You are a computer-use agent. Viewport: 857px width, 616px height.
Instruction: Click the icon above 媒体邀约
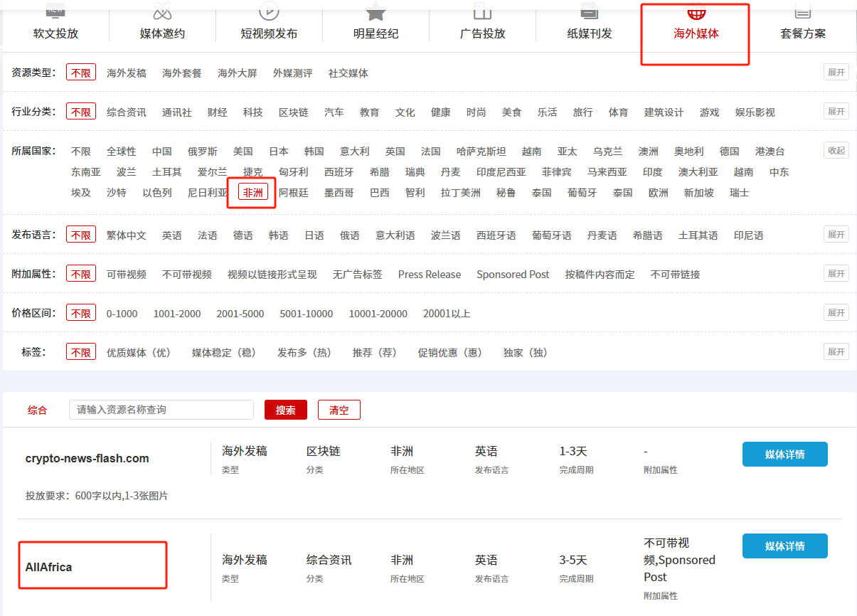[162, 11]
